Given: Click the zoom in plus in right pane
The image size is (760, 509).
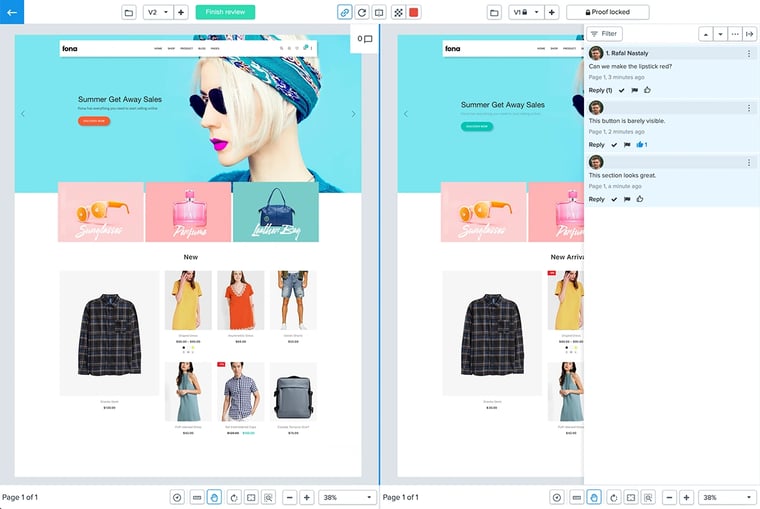Looking at the screenshot, I should (x=687, y=497).
